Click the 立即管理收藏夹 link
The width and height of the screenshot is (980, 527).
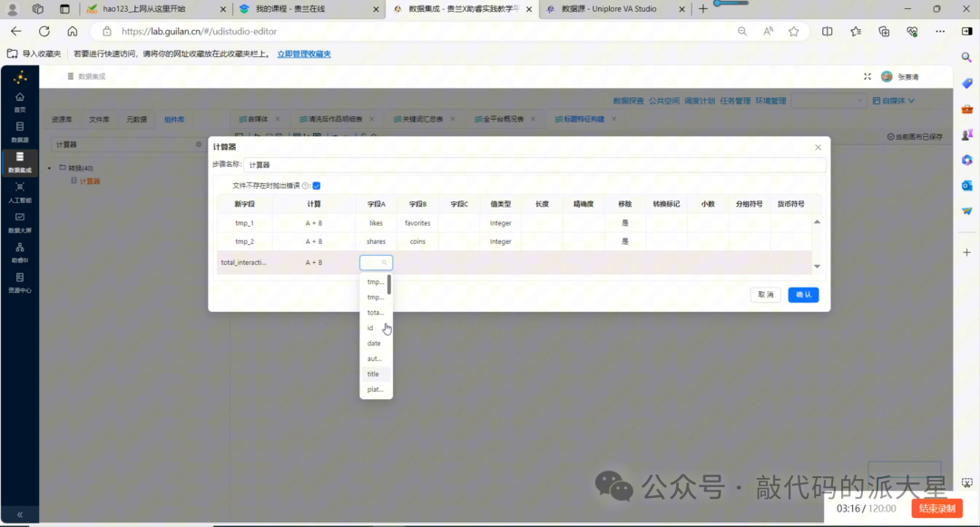pos(304,54)
